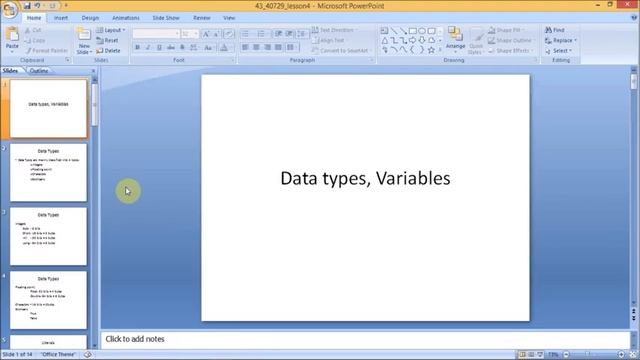
Task: Switch to the Outline pane tab
Action: (x=39, y=71)
